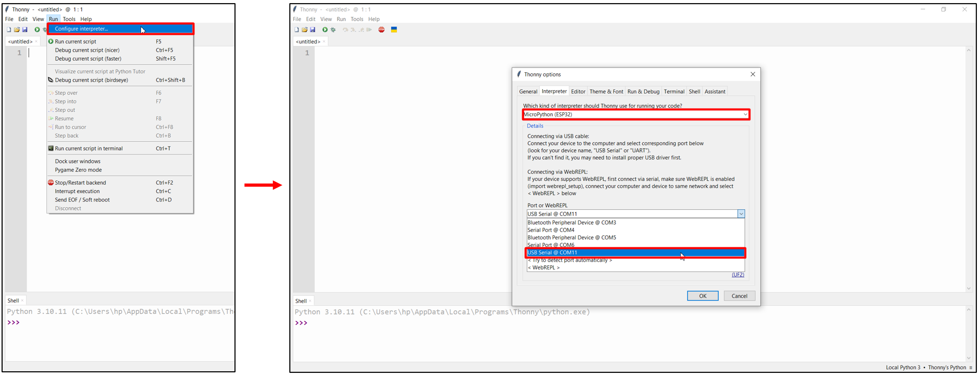
Task: Open Edit menu in left Thonny window
Action: tap(23, 19)
